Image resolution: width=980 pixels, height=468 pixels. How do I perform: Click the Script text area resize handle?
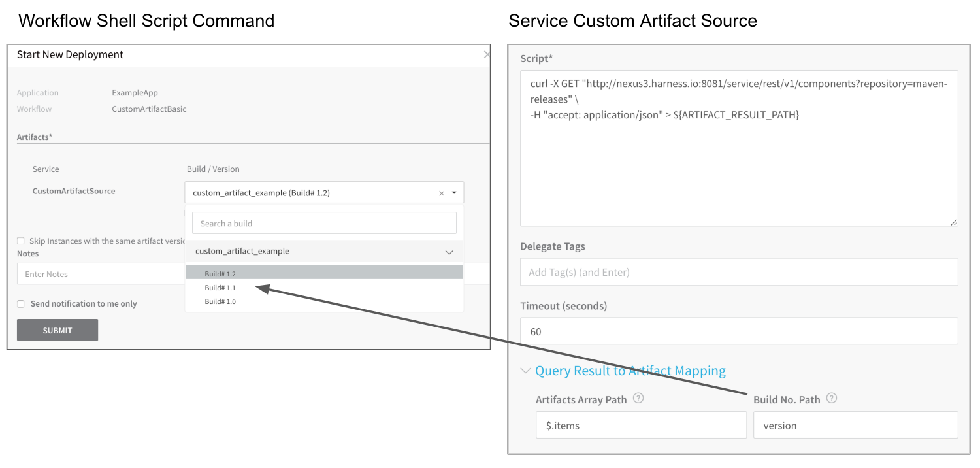pyautogui.click(x=954, y=222)
